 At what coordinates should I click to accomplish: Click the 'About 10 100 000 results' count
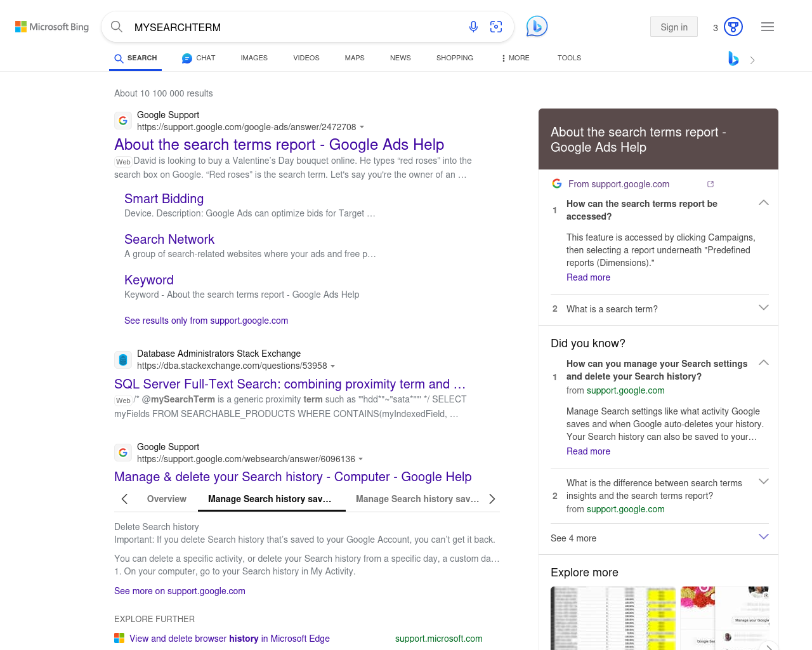[x=164, y=93]
